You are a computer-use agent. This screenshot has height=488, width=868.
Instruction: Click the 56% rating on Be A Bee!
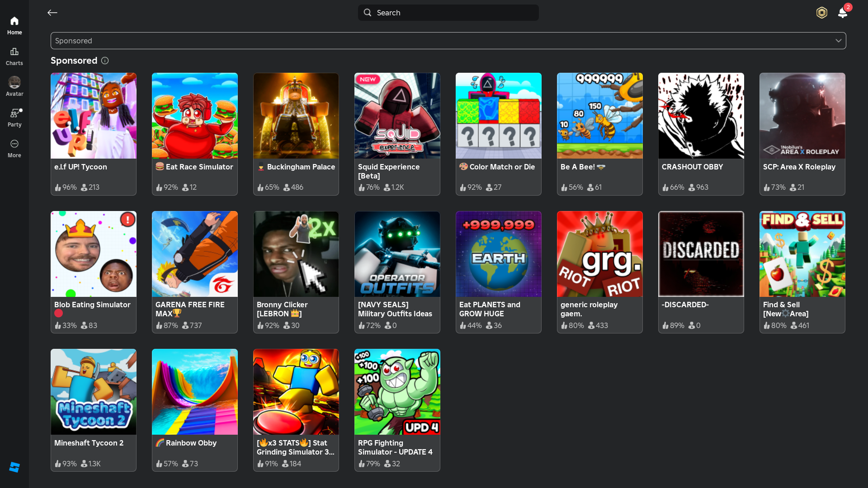[572, 187]
